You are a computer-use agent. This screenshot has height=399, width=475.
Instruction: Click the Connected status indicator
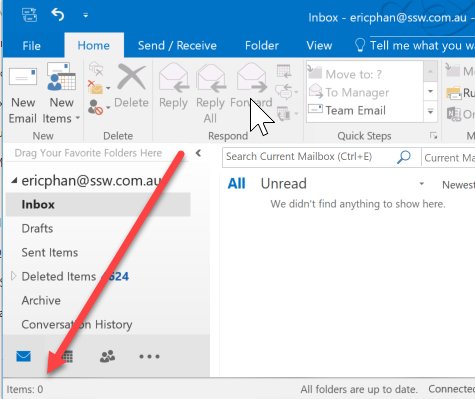(451, 389)
